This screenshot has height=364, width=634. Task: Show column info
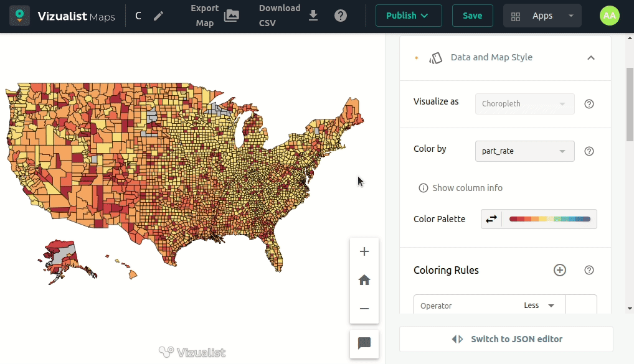[461, 188]
